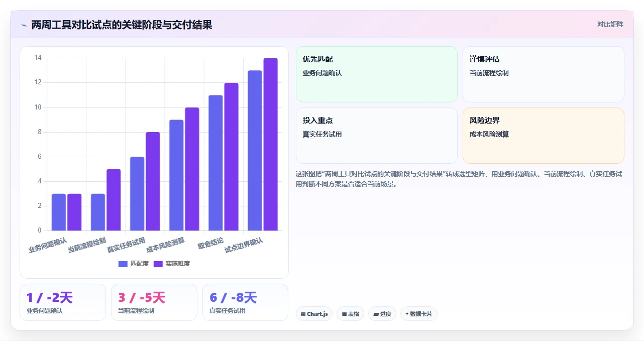Click 成本风险测算 text in 风险边界 card
The height and width of the screenshot is (341, 644).
click(x=489, y=134)
